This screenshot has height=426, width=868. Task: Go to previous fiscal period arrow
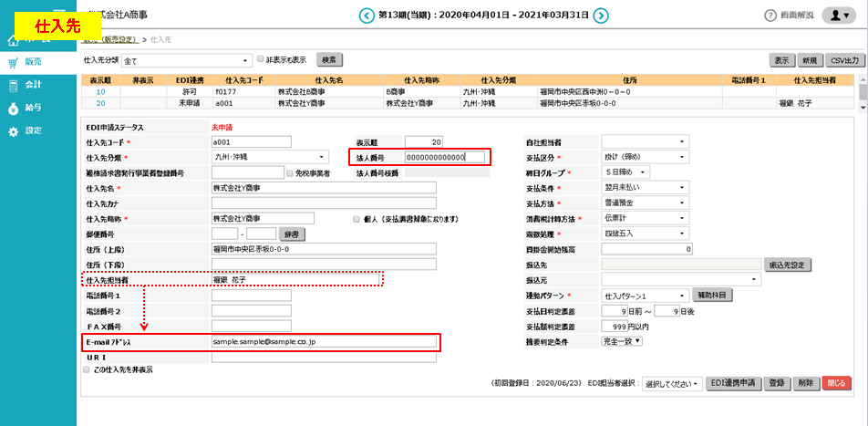pyautogui.click(x=367, y=16)
